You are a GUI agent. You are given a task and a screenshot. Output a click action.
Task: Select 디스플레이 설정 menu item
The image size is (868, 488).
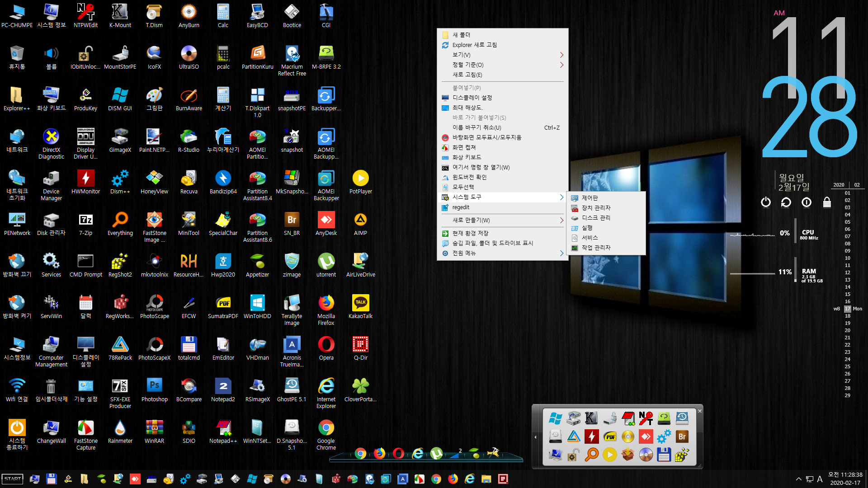(502, 98)
